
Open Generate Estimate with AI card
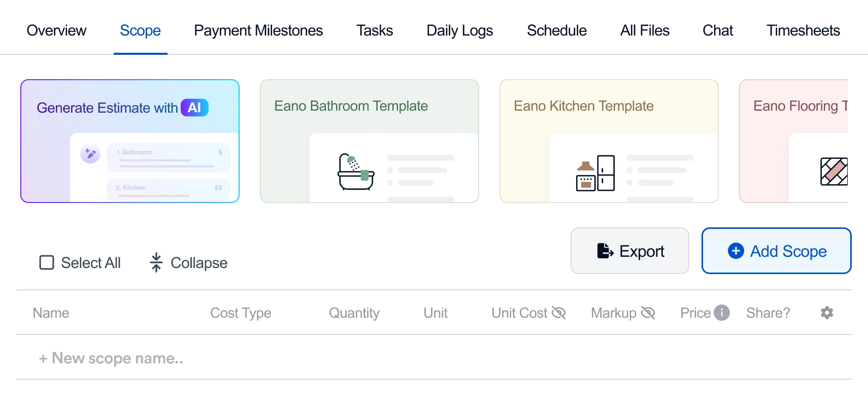130,141
